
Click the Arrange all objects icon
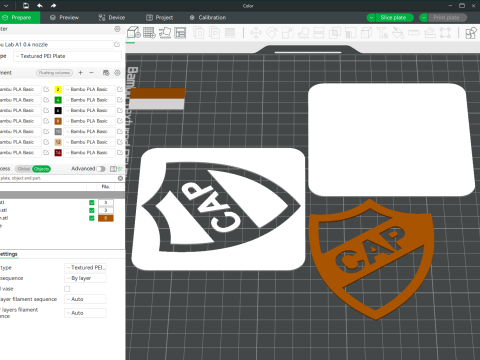180,33
